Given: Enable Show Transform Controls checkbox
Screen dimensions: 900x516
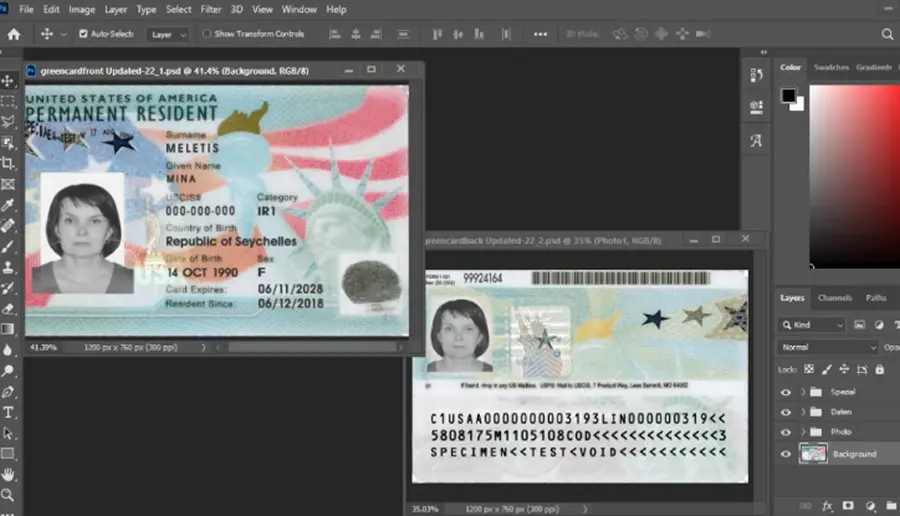Looking at the screenshot, I should 207,34.
